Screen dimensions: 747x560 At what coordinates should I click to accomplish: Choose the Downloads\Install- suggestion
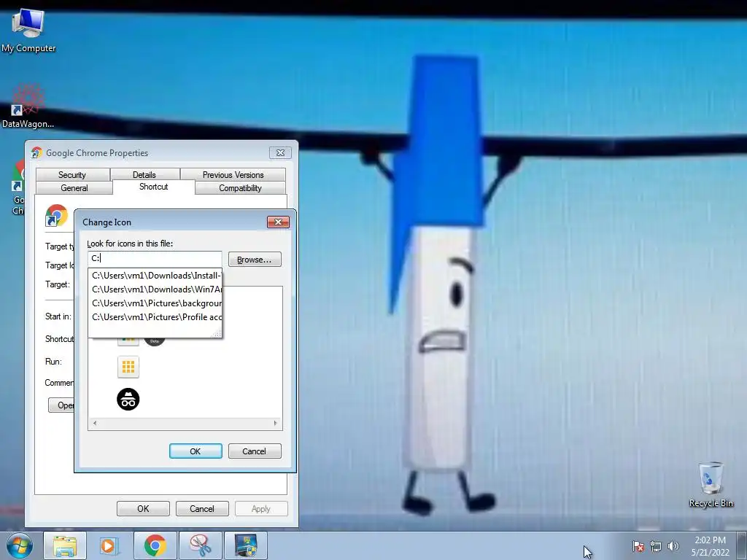pos(156,275)
